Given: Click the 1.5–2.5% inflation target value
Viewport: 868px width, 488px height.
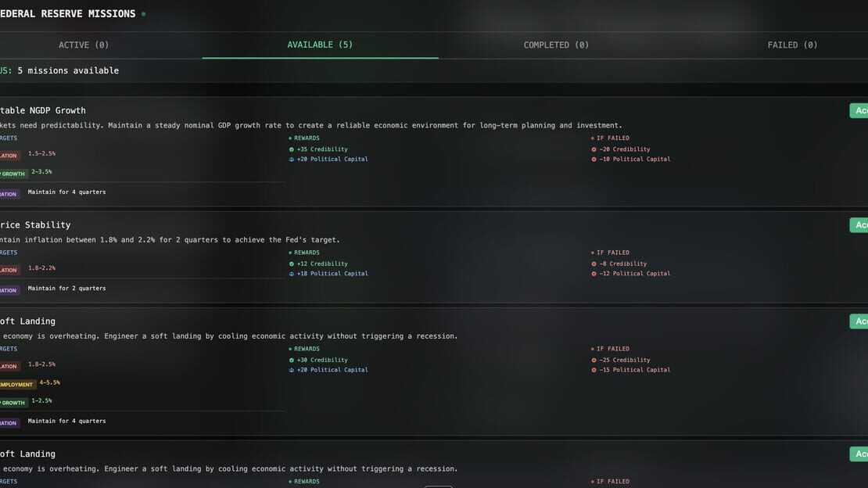Looking at the screenshot, I should [41, 153].
